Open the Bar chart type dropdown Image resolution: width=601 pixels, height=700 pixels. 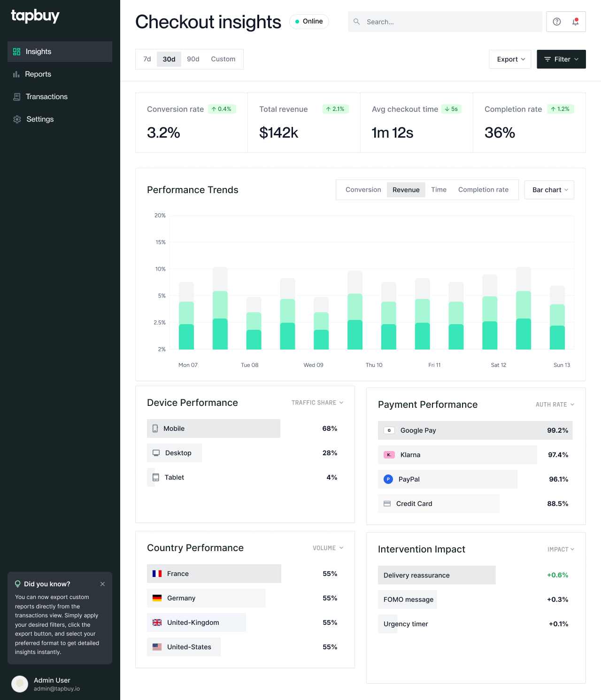pyautogui.click(x=549, y=190)
